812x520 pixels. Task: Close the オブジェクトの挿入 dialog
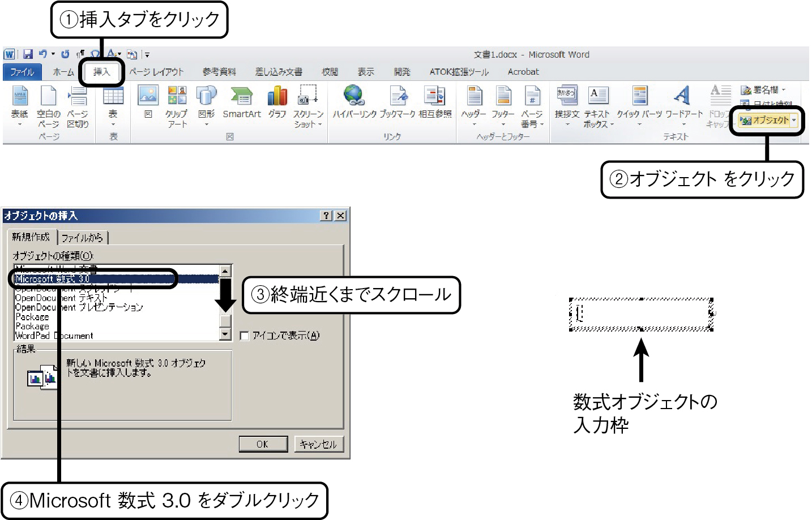tap(340, 216)
